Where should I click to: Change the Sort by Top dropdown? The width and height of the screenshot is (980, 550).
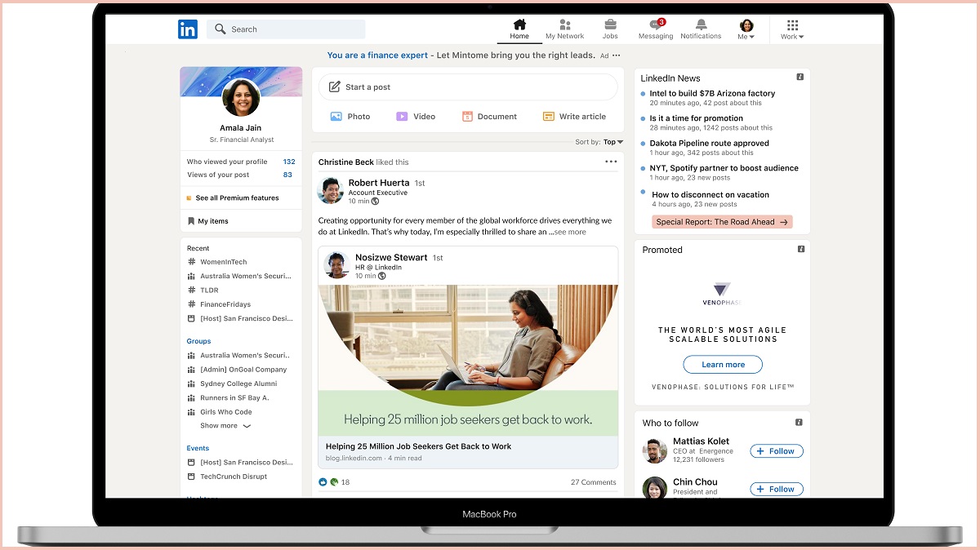pyautogui.click(x=612, y=142)
